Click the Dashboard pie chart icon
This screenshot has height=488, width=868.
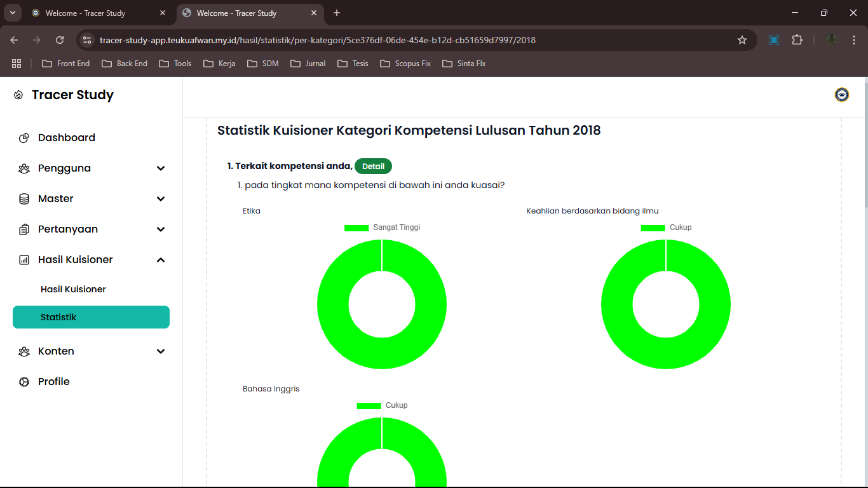point(24,138)
